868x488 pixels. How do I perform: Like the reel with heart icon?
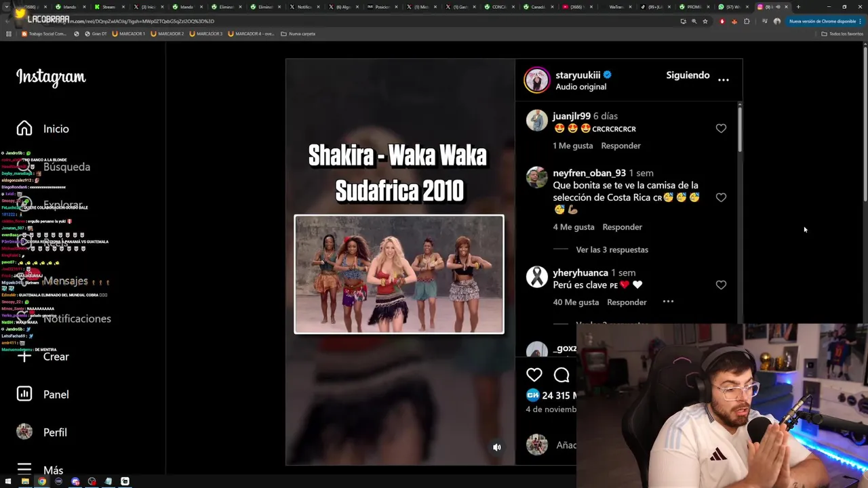[534, 374]
